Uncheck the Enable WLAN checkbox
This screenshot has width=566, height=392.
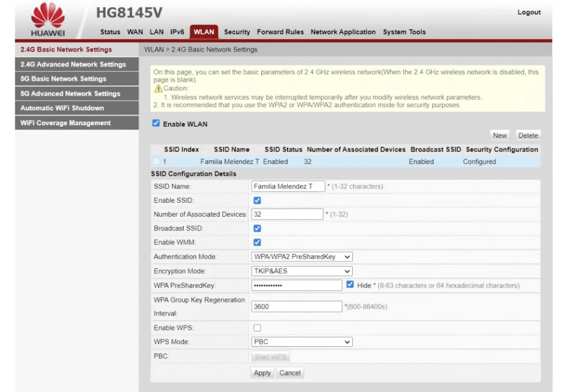[x=156, y=123]
